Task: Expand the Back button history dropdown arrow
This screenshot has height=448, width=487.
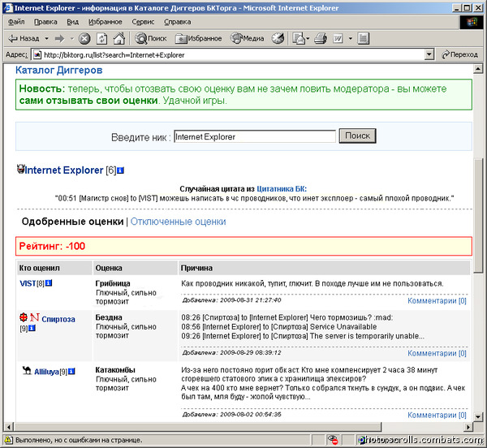Action: coord(47,38)
